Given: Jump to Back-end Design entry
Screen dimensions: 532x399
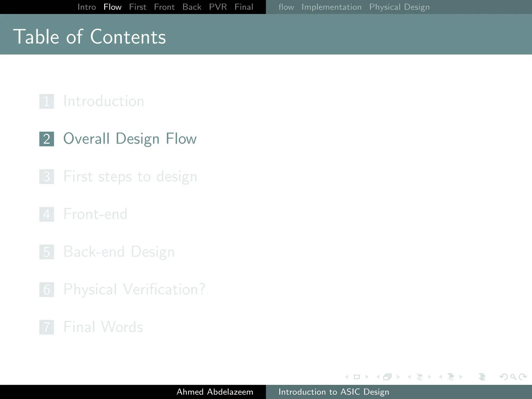Looking at the screenshot, I should tap(119, 252).
